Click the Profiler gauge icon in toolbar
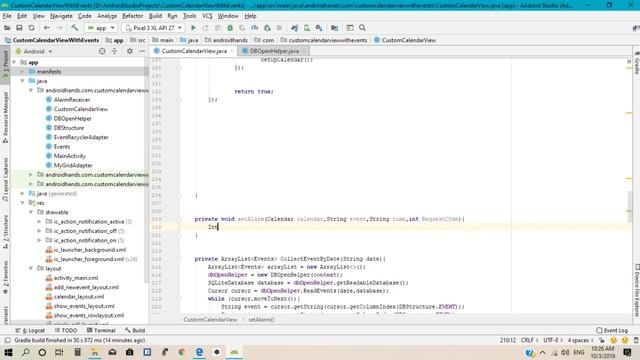 (255, 28)
